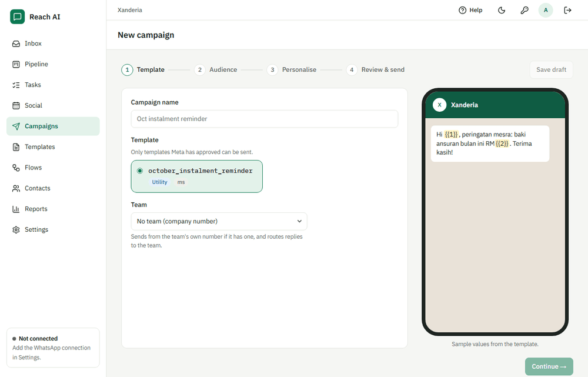Image resolution: width=588 pixels, height=377 pixels.
Task: Click 'Only templates Meta has approved' hint text
Action: (x=192, y=152)
